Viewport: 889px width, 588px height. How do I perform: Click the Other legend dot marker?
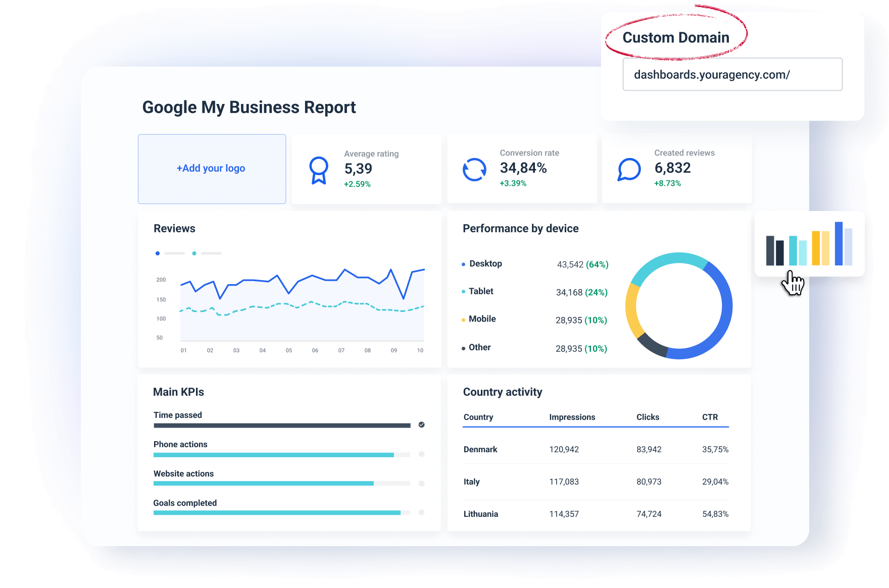point(463,347)
